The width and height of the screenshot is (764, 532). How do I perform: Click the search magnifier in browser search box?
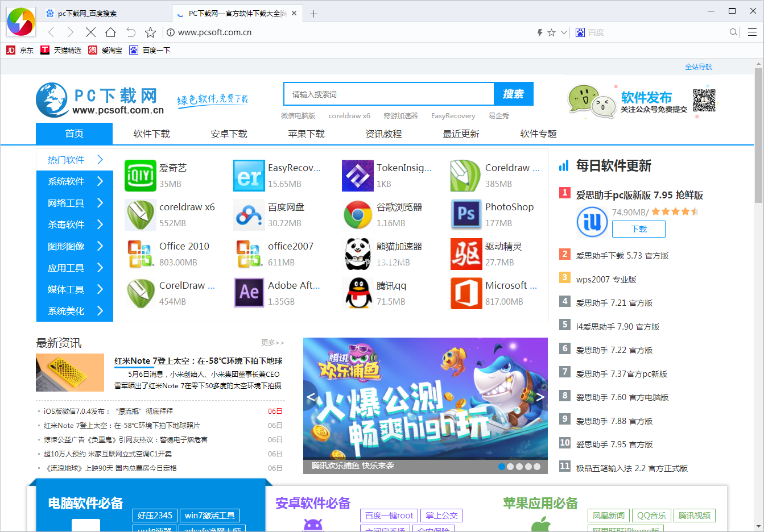click(x=734, y=32)
